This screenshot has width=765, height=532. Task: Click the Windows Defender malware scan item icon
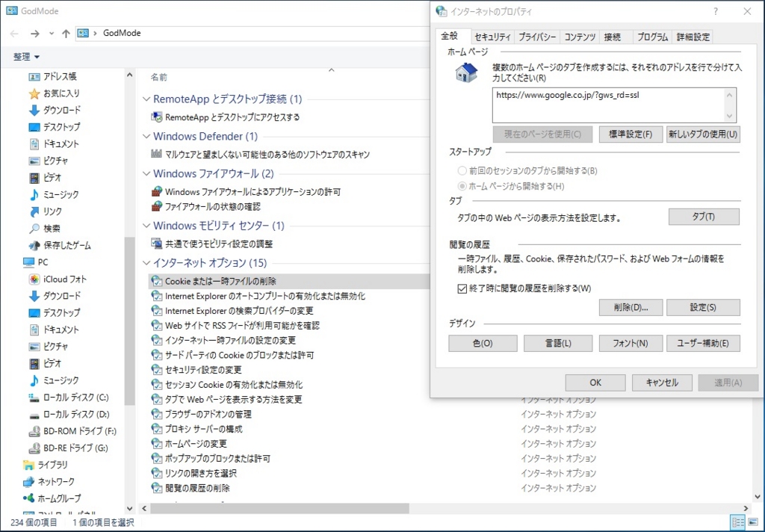coord(157,154)
